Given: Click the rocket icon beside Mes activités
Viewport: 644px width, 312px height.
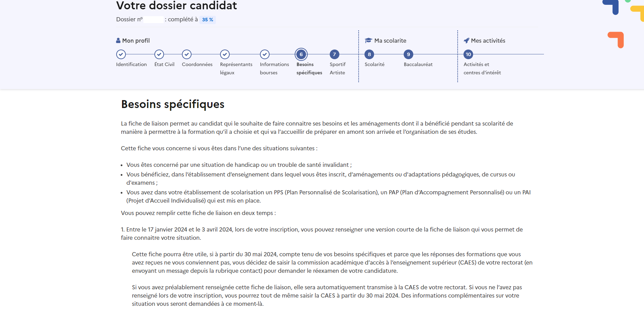Looking at the screenshot, I should (x=466, y=41).
